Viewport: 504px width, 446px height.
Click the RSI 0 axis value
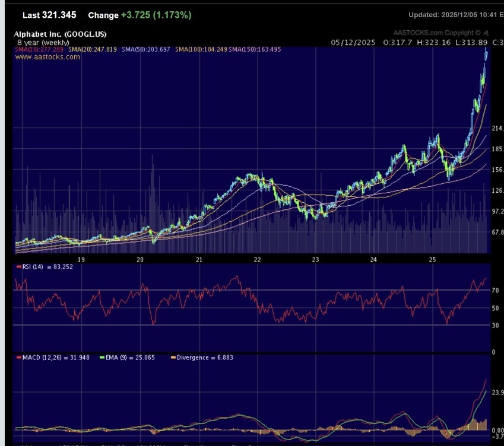tap(494, 352)
